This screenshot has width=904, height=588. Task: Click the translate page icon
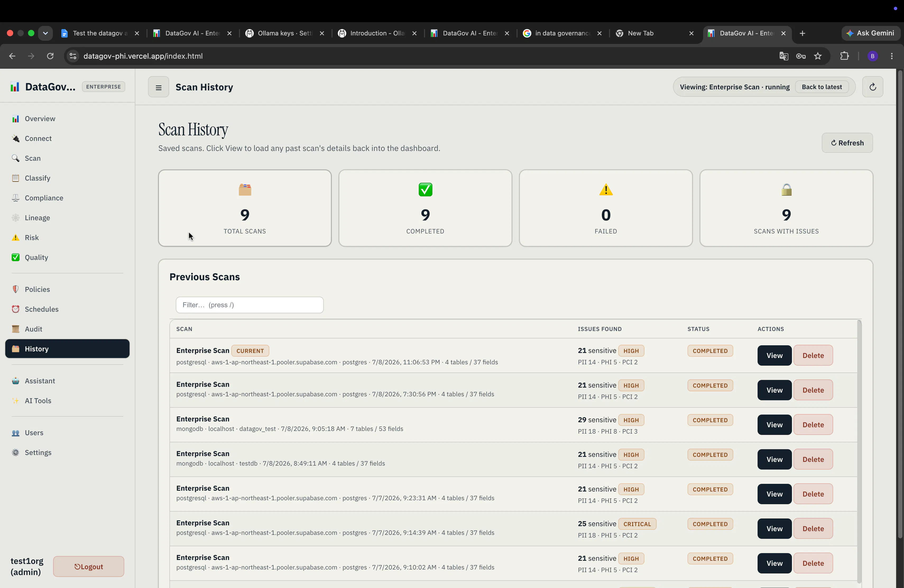(x=783, y=56)
